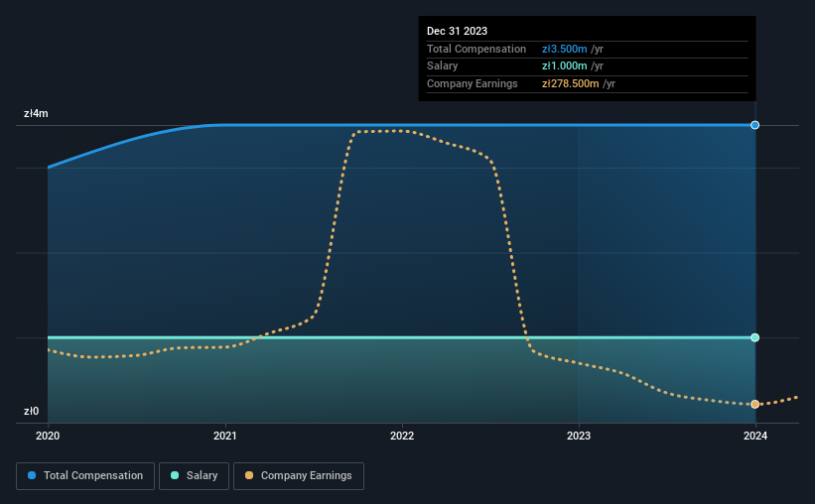The height and width of the screenshot is (504, 815).
Task: Click the tooltip date Dec 31 2023
Action: point(457,31)
